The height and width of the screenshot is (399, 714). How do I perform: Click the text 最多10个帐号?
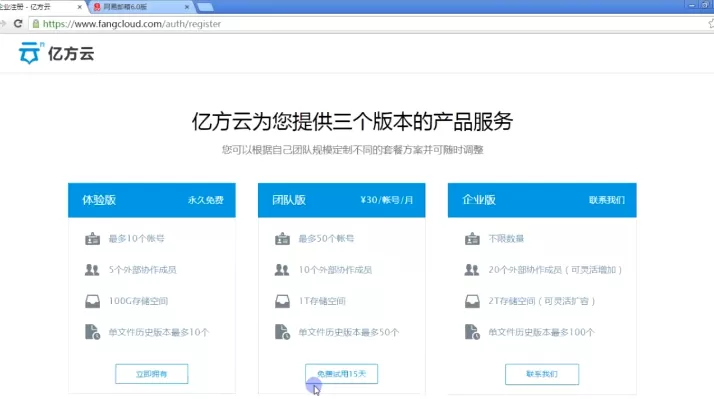(x=136, y=239)
